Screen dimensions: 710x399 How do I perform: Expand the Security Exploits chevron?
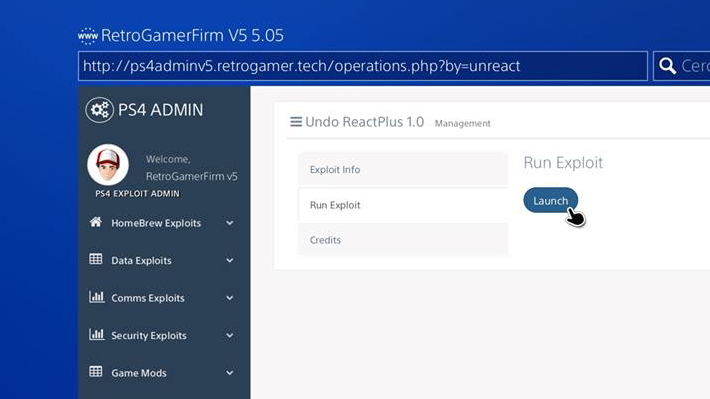230,336
